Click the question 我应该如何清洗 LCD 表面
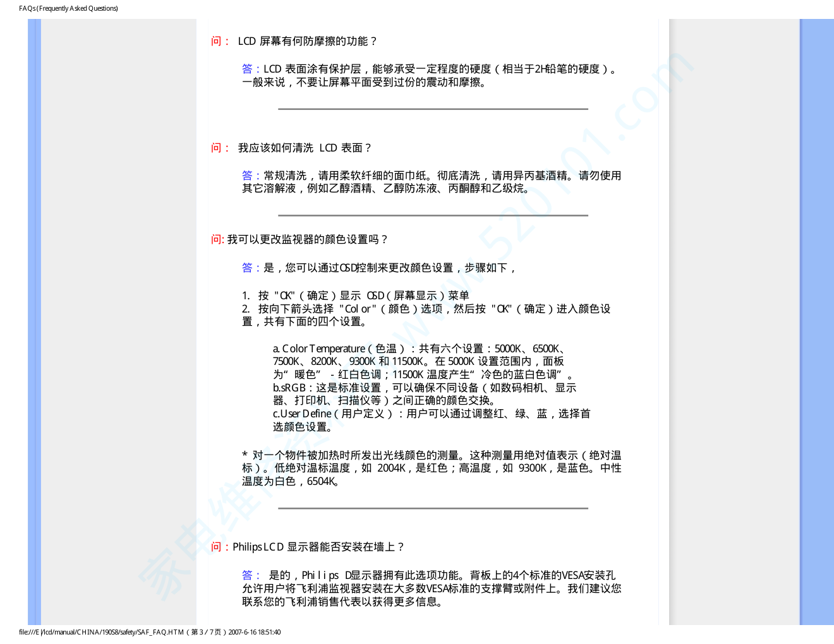834x644 pixels. (304, 148)
